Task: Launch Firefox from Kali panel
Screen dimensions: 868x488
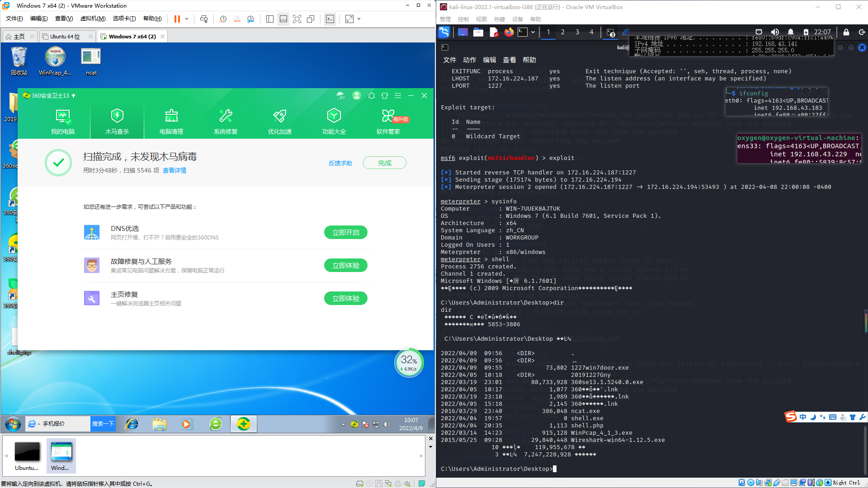Action: 509,32
